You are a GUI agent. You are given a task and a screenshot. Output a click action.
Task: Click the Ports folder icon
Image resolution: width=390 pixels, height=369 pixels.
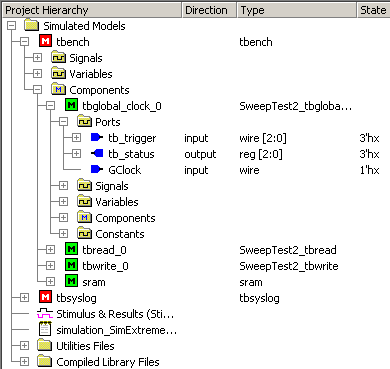click(84, 121)
